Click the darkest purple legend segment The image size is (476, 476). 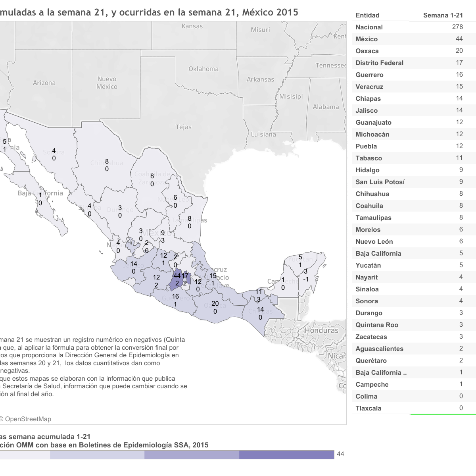coord(286,455)
